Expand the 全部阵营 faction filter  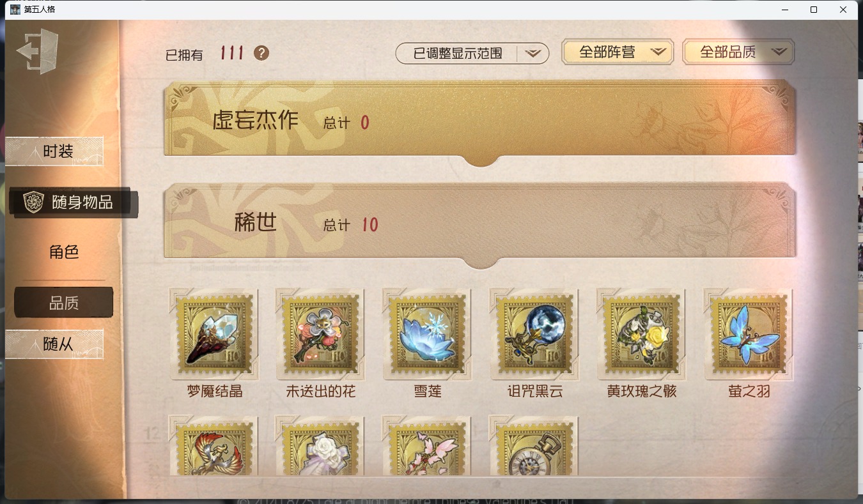click(x=618, y=52)
